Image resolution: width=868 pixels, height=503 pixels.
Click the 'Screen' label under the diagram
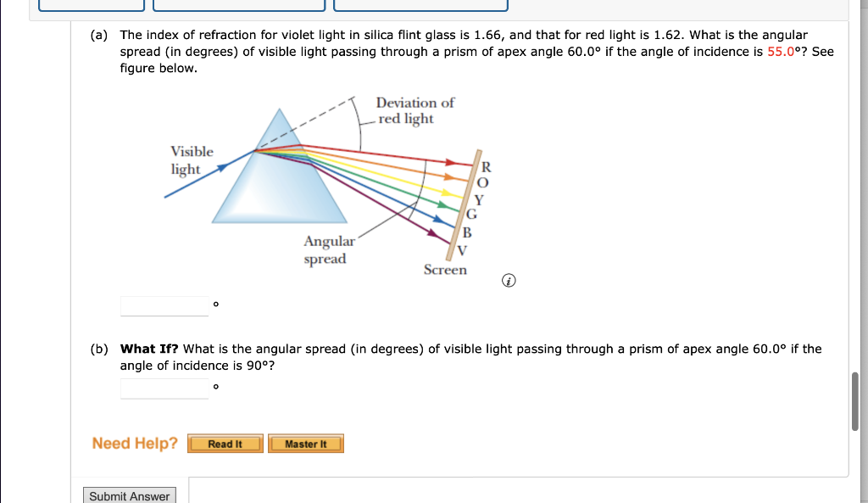click(x=445, y=270)
